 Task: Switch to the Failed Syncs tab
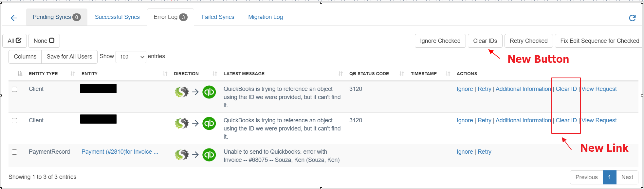tap(218, 17)
